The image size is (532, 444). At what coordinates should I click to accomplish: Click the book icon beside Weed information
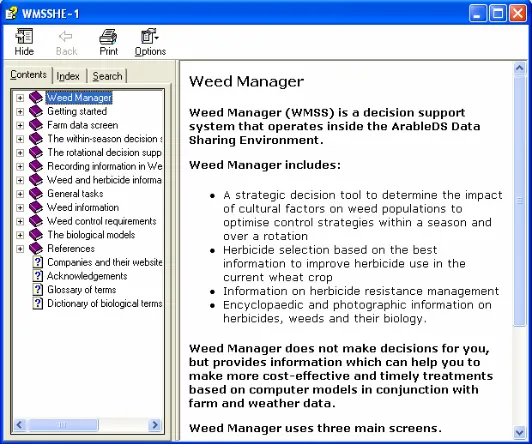click(x=36, y=207)
